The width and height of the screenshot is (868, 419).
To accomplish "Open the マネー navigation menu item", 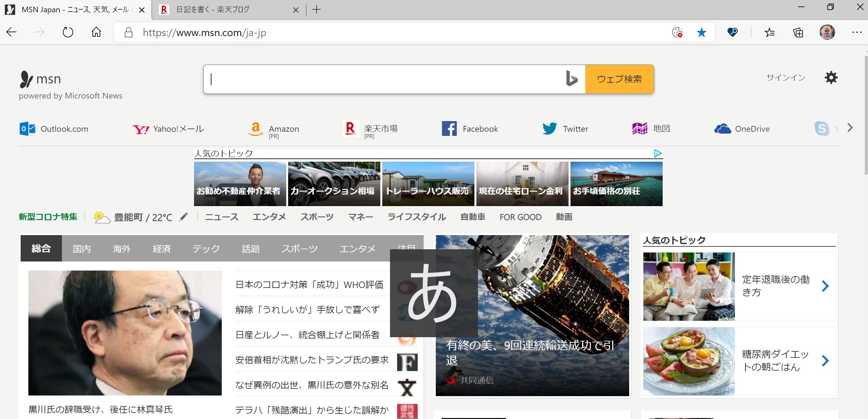I will pyautogui.click(x=361, y=217).
